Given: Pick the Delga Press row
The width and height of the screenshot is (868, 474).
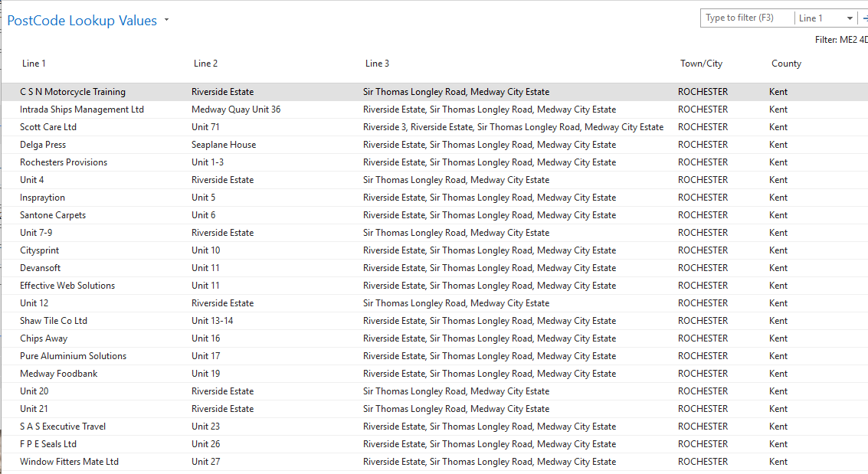Looking at the screenshot, I should (434, 145).
